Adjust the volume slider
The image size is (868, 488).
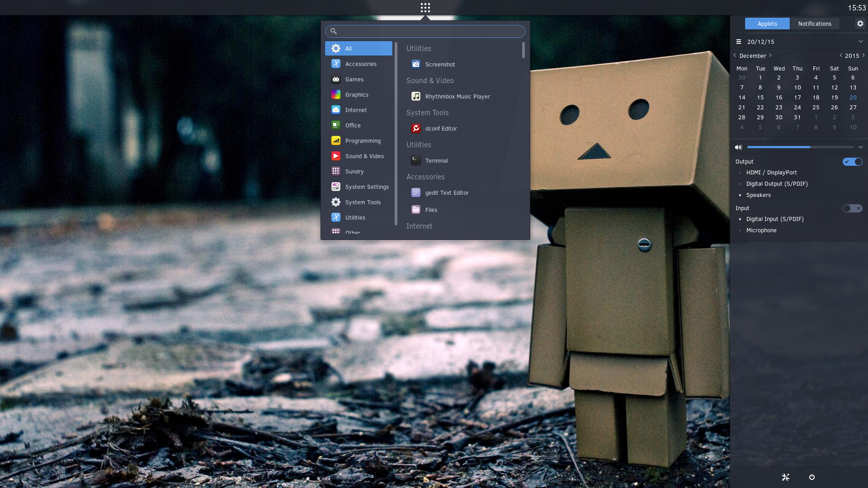point(800,147)
